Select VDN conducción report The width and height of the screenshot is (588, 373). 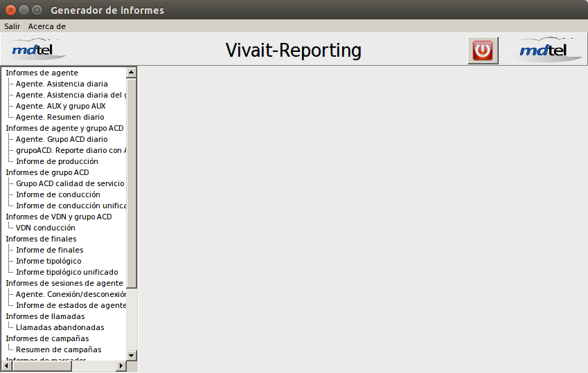46,228
